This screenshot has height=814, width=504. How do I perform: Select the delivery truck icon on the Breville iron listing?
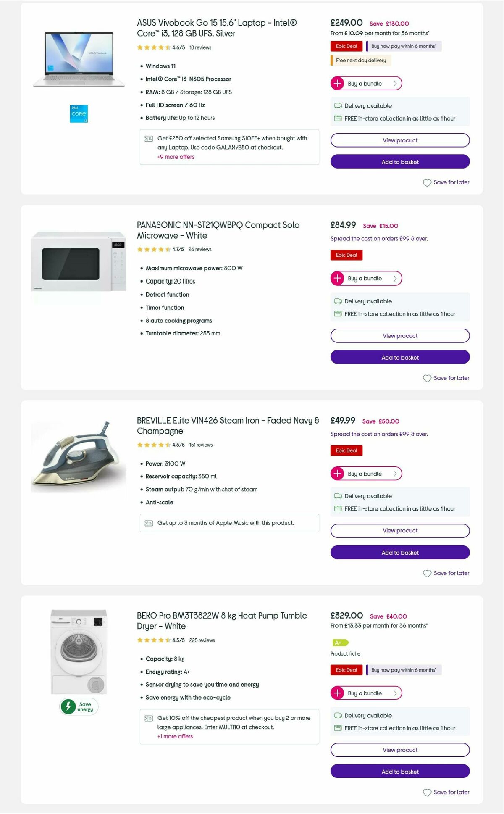(x=337, y=496)
